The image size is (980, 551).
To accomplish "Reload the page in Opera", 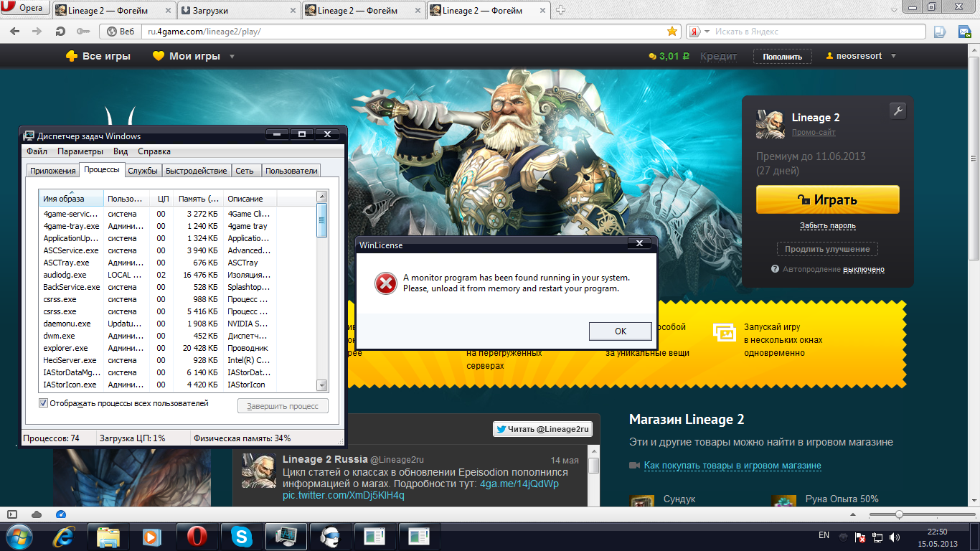I will 60,32.
